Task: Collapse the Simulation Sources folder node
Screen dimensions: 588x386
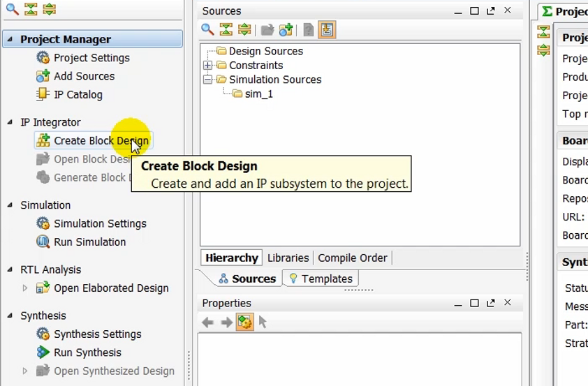Action: pos(207,80)
